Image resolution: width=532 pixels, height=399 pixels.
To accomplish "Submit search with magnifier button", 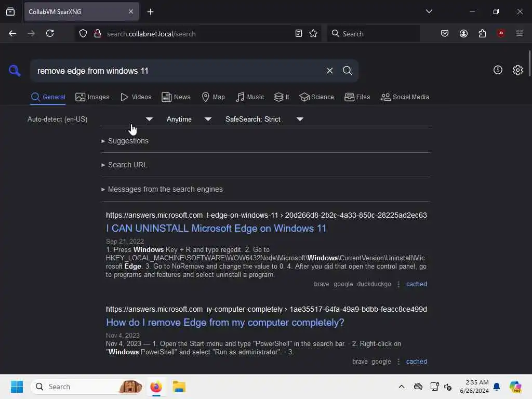I will (x=347, y=71).
